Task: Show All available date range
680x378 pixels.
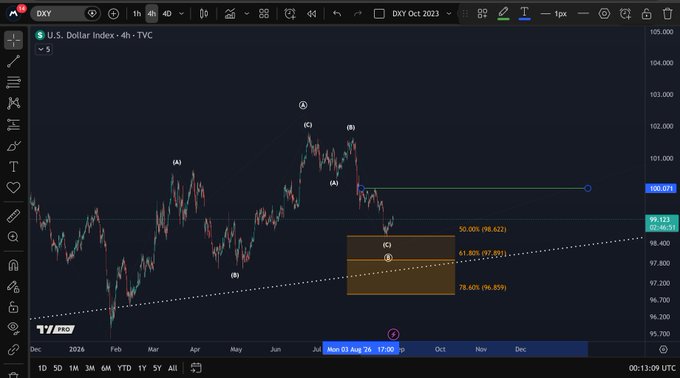Action: click(x=173, y=368)
